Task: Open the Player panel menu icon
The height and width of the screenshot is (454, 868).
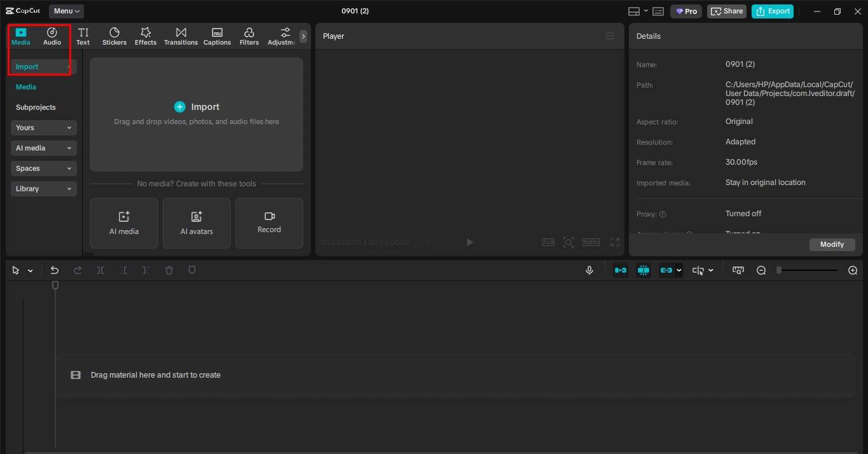Action: coord(610,36)
